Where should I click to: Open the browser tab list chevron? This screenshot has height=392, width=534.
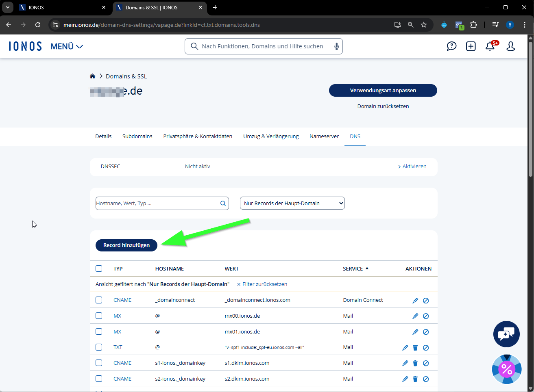(7, 7)
